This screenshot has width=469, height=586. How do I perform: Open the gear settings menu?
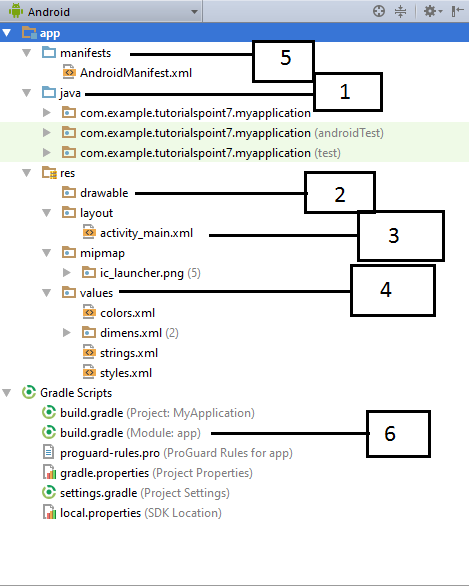click(x=433, y=11)
